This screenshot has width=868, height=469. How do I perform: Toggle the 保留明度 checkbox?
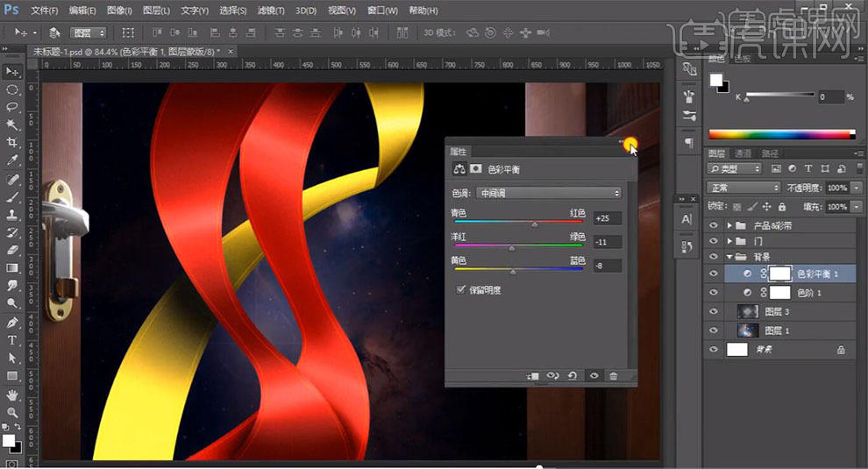point(461,289)
